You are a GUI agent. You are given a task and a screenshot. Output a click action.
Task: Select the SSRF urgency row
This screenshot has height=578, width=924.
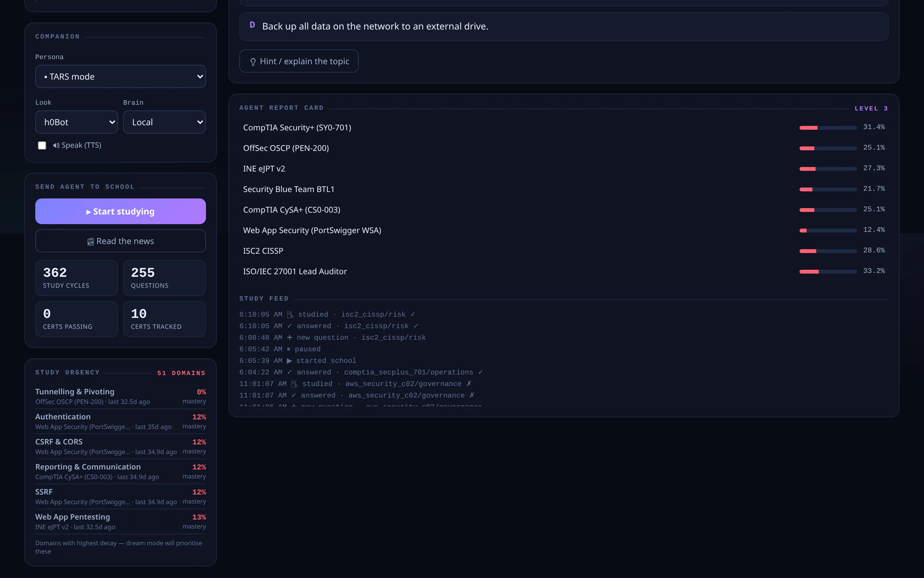coord(121,496)
